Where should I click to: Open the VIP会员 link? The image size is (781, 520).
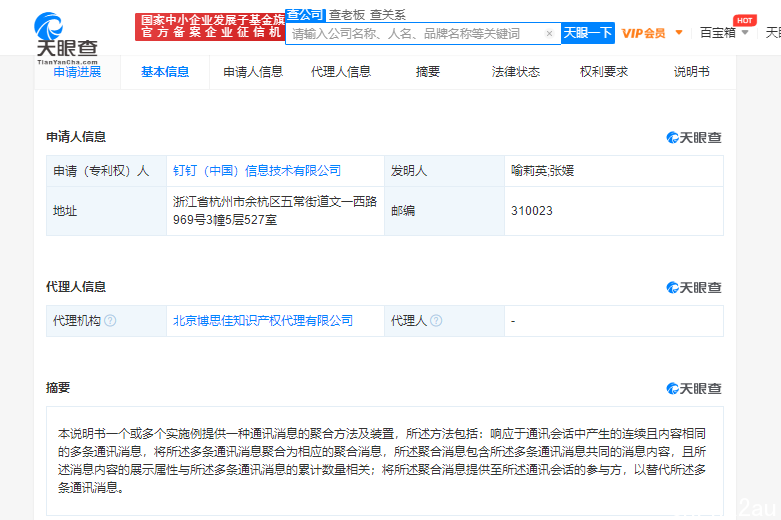click(x=644, y=33)
